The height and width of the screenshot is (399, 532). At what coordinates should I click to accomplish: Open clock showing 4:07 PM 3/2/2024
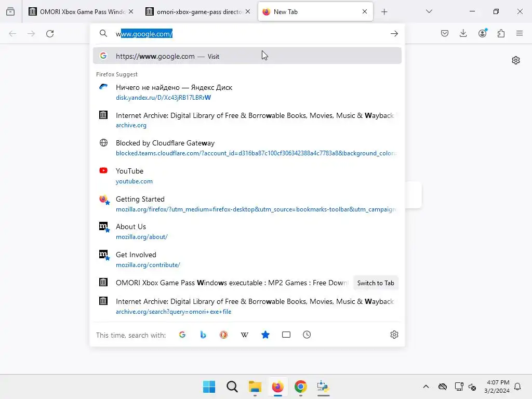pyautogui.click(x=497, y=387)
